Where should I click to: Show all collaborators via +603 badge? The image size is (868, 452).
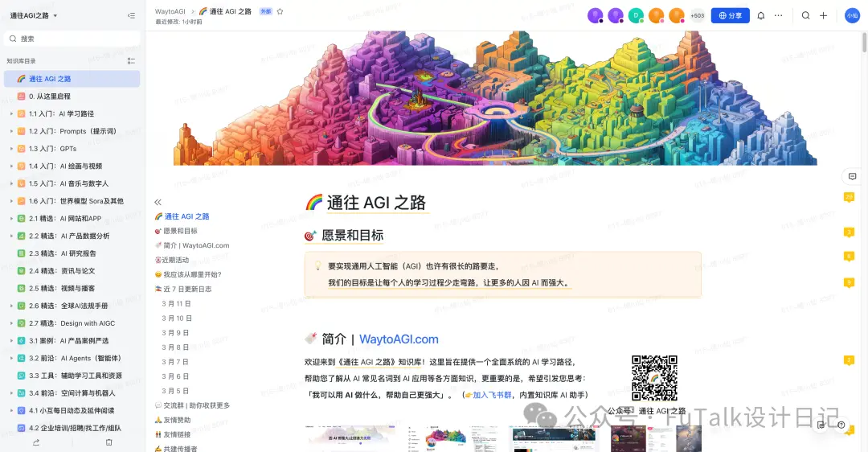698,15
